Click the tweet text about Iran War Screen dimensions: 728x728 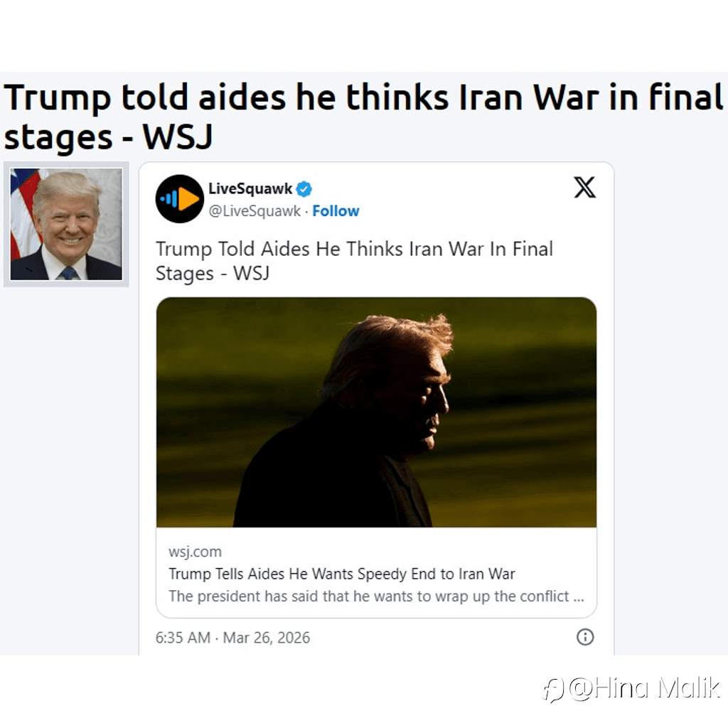(354, 261)
